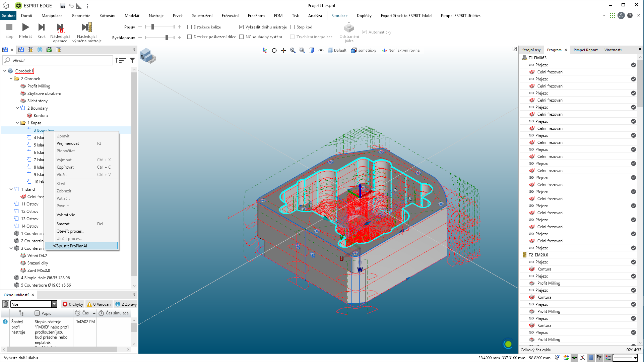Pin the Okno událostí panel
This screenshot has height=362, width=644.
pyautogui.click(x=134, y=295)
